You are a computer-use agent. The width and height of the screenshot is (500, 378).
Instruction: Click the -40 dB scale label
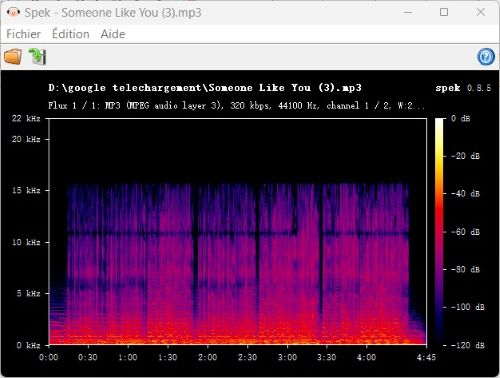[x=465, y=194]
